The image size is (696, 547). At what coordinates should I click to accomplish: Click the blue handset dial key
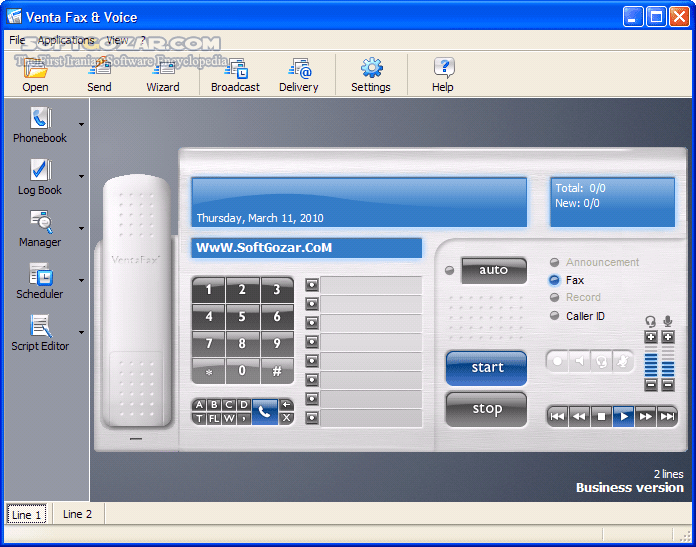tap(265, 412)
